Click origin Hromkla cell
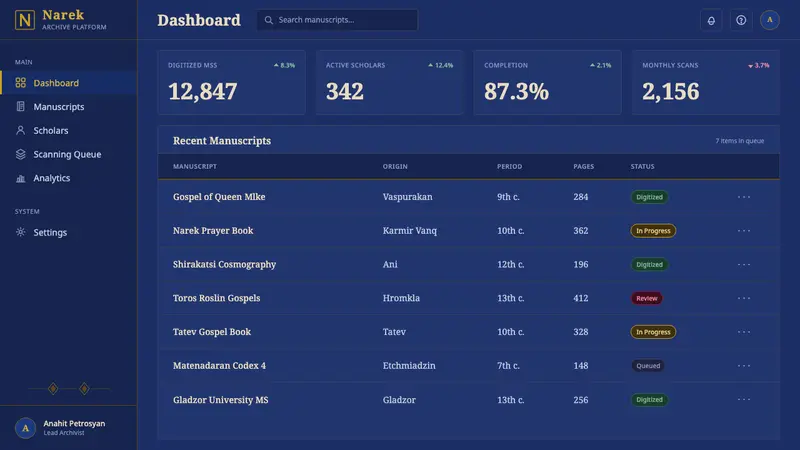 click(402, 298)
